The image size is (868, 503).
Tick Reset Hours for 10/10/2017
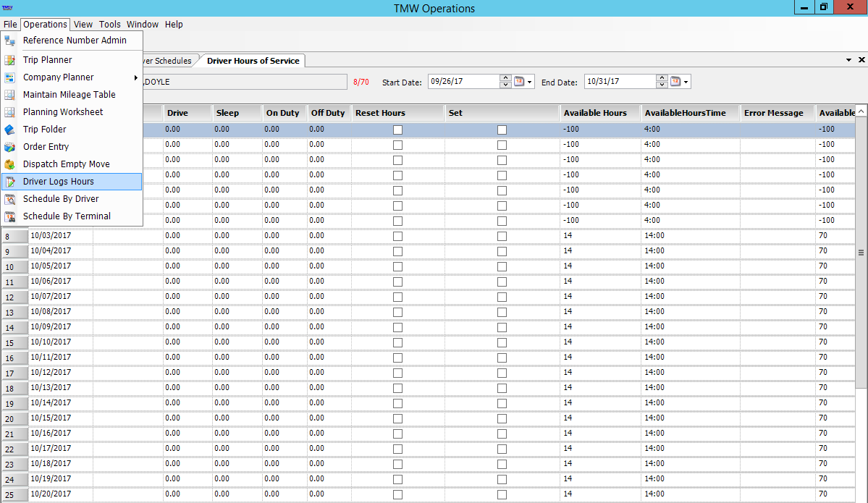[x=397, y=342]
